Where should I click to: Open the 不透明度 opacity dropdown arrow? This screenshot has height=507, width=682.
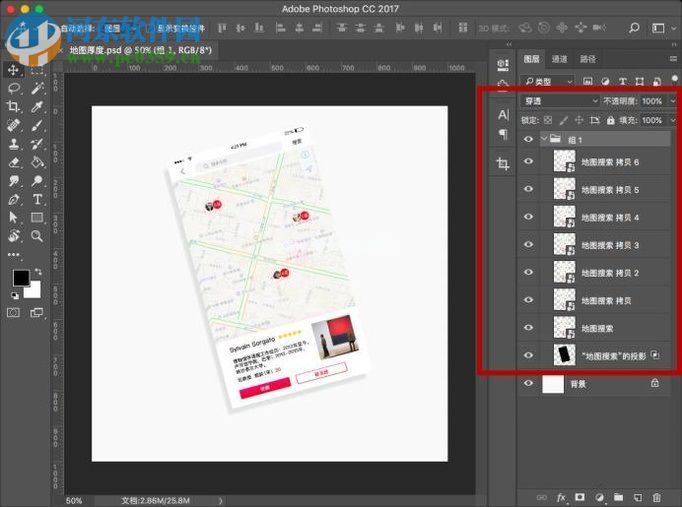pos(669,101)
